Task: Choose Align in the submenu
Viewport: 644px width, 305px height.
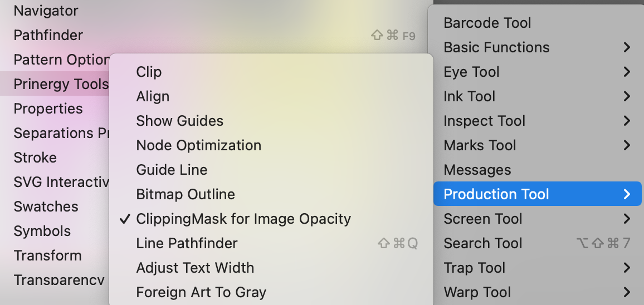Action: pyautogui.click(x=153, y=96)
